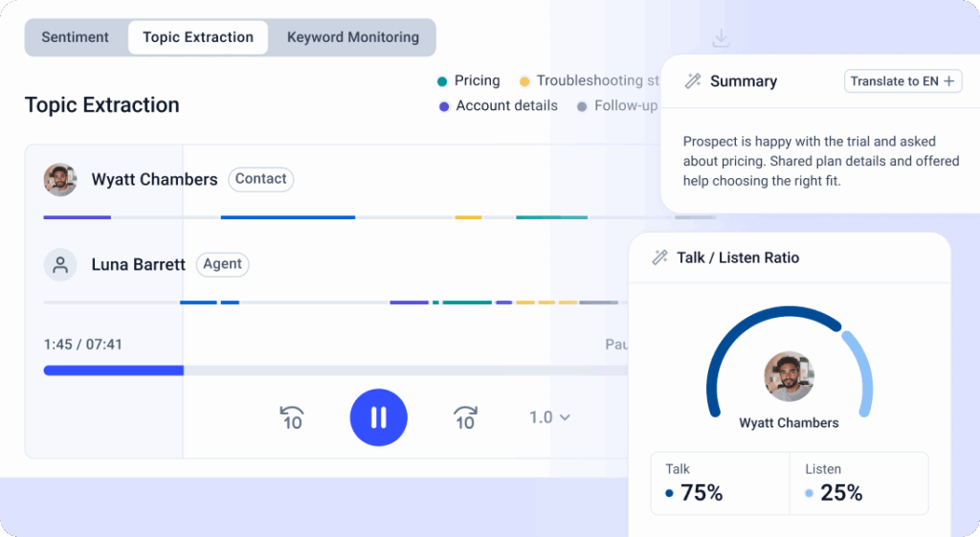This screenshot has width=980, height=537.
Task: Click the wand icon next to Talk / Listen Ratio
Action: click(659, 257)
